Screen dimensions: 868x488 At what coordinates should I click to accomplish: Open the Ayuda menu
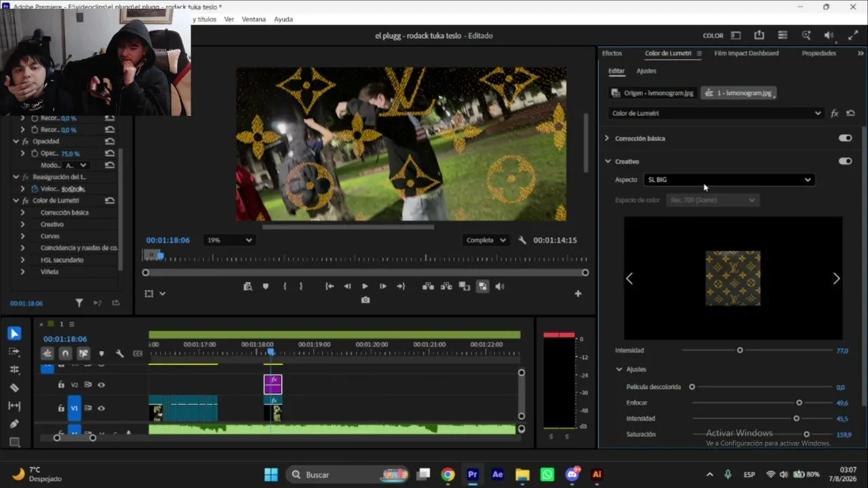click(x=283, y=19)
